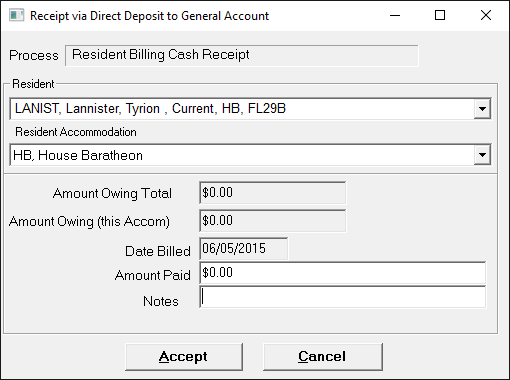This screenshot has width=510, height=380.
Task: Click the Process field Resident Billing Cash Receipt
Action: [242, 55]
